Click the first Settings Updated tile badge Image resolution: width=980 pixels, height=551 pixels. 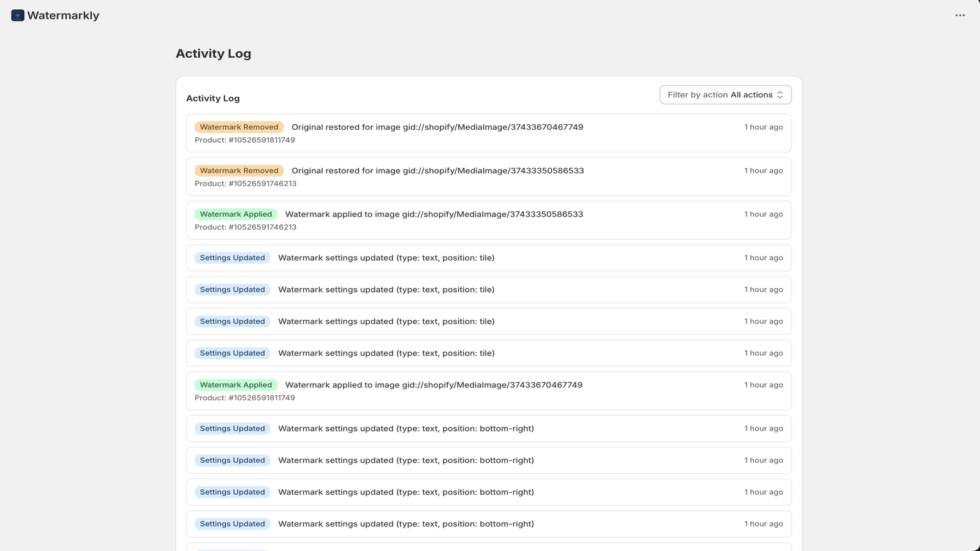[232, 258]
